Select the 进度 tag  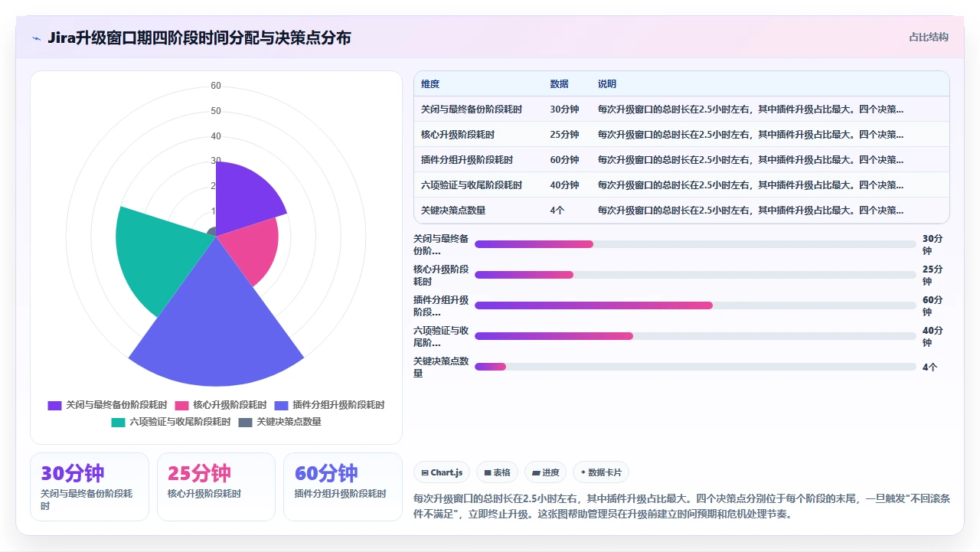coord(546,472)
